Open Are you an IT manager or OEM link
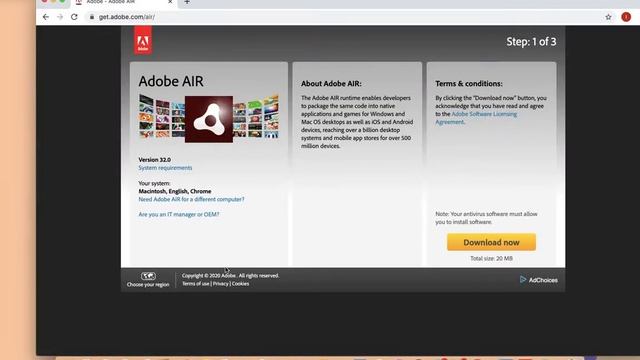The height and width of the screenshot is (360, 640). click(178, 214)
